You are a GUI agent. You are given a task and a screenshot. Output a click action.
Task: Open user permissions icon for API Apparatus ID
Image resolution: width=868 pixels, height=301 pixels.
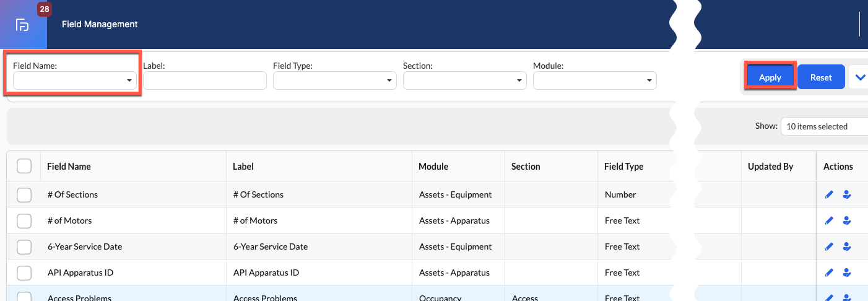click(847, 273)
